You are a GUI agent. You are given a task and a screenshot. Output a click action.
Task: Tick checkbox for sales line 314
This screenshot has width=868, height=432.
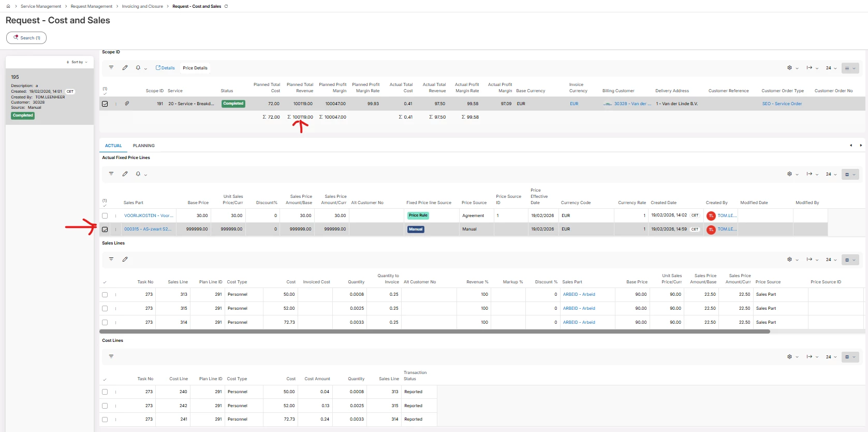click(x=105, y=323)
